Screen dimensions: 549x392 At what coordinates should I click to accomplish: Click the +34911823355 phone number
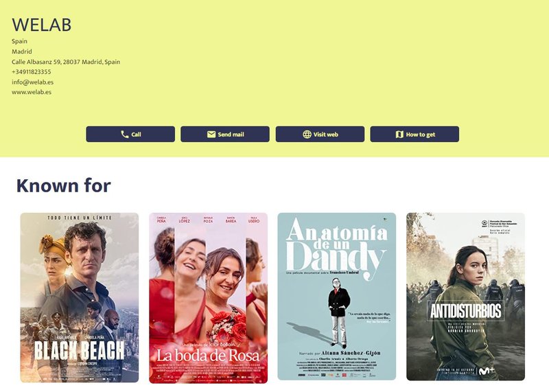coord(31,72)
